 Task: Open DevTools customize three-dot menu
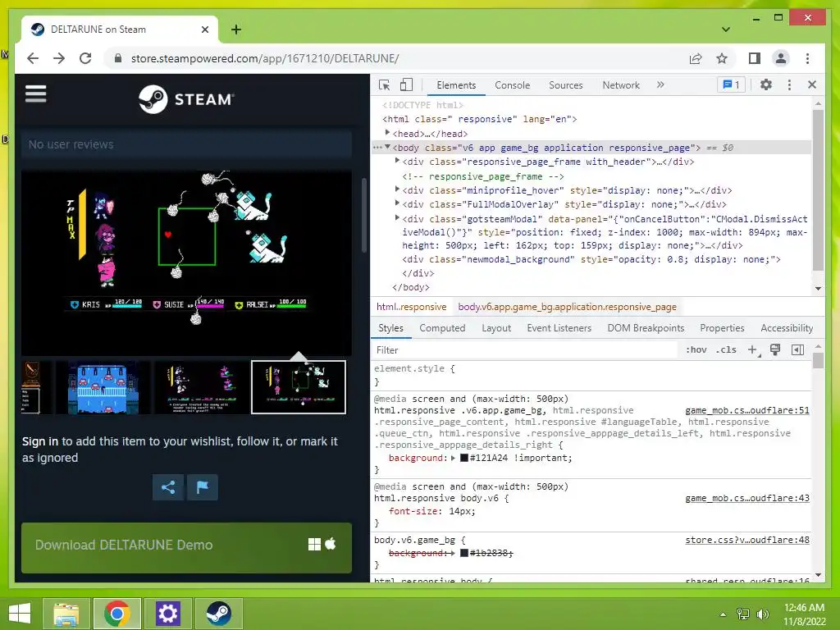coord(789,84)
